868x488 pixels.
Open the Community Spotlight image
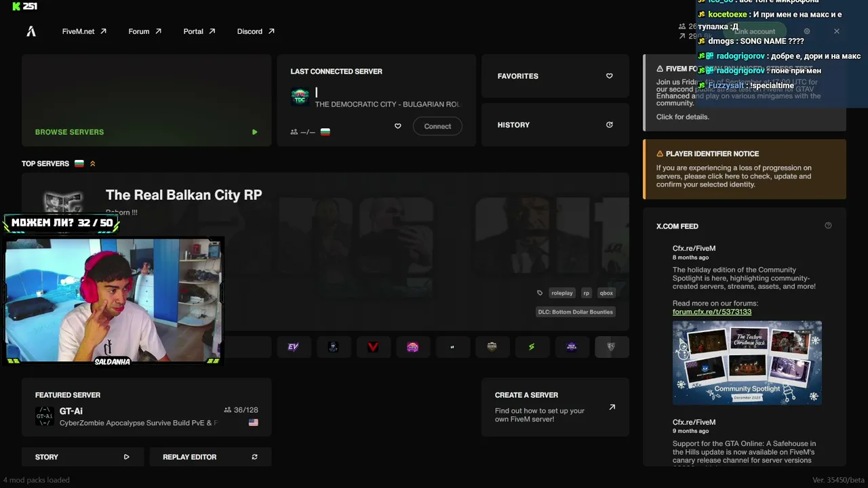point(747,363)
